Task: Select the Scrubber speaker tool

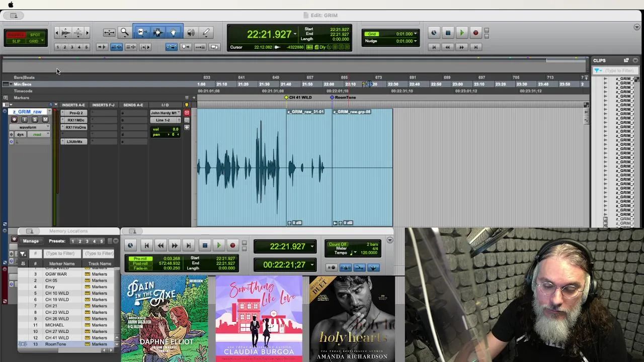Action: point(191,33)
